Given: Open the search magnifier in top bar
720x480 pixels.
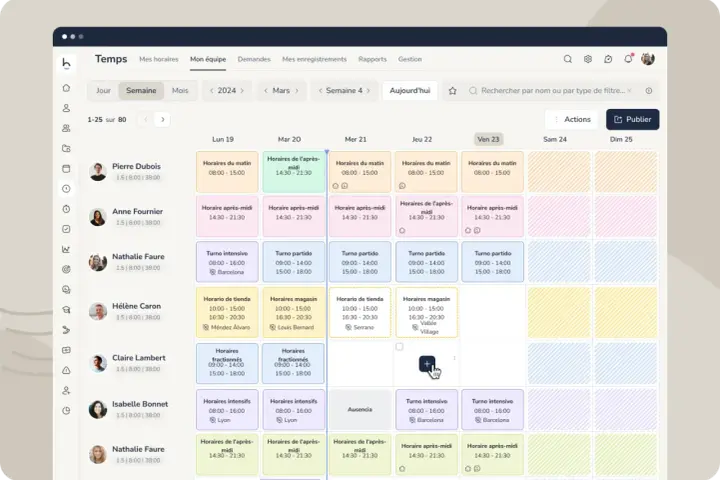Looking at the screenshot, I should (x=568, y=59).
